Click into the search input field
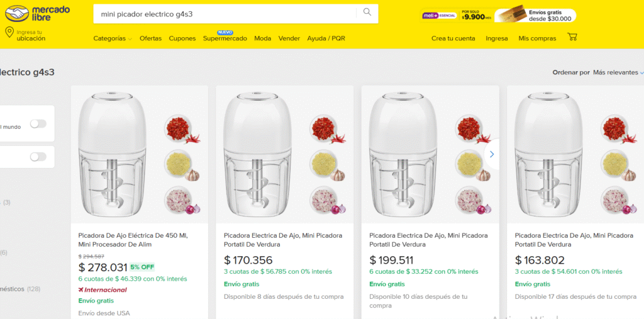Viewport: 644px width, 319px height. coord(226,14)
